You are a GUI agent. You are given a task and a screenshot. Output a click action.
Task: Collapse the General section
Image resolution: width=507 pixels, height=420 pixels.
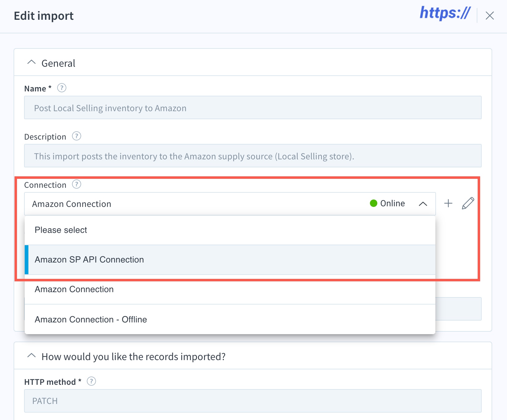pyautogui.click(x=31, y=63)
